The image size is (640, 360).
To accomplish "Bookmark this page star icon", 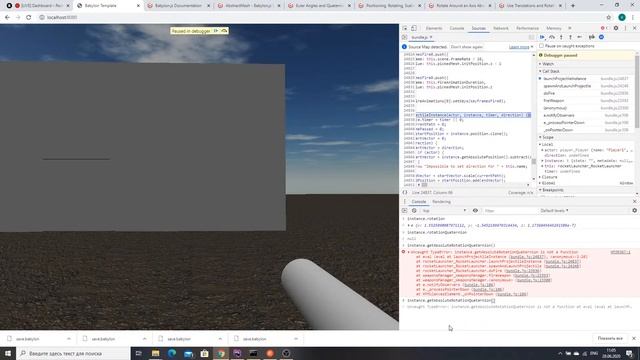I will 609,18.
